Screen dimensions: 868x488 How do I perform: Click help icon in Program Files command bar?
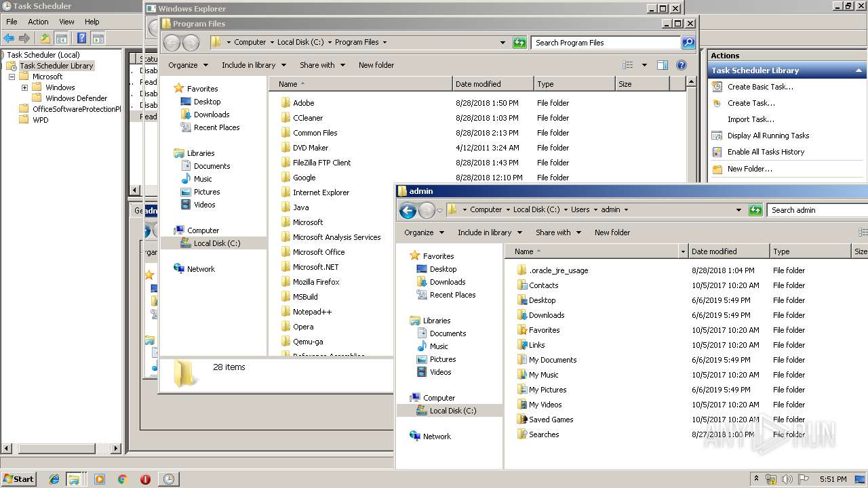coord(682,65)
